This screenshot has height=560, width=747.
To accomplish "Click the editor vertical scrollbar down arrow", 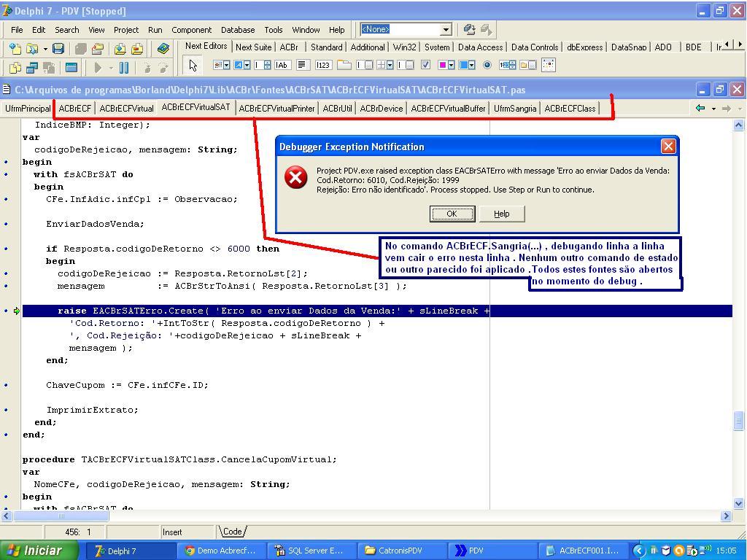I will 738,503.
